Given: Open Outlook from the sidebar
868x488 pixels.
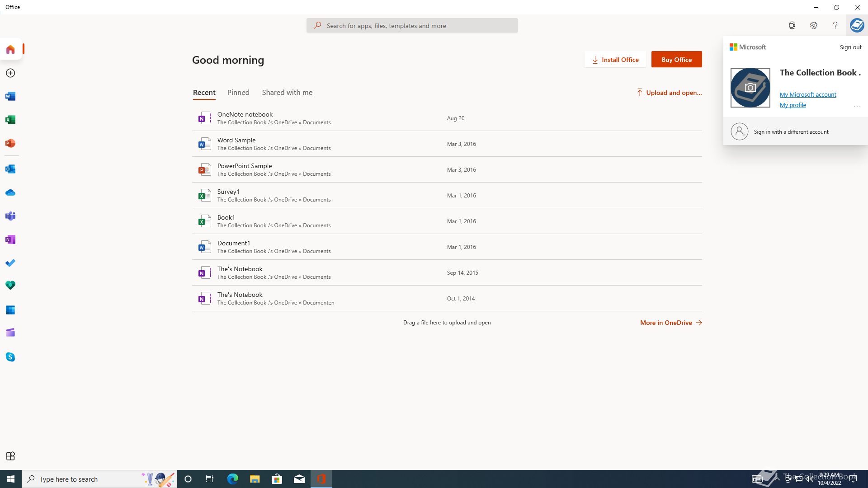Looking at the screenshot, I should pos(10,169).
